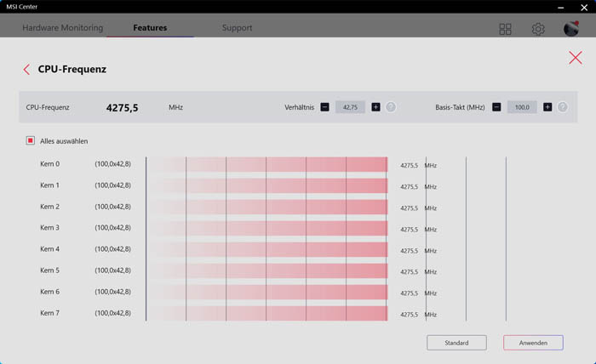596x364 pixels.
Task: Open settings gear icon
Action: point(538,29)
